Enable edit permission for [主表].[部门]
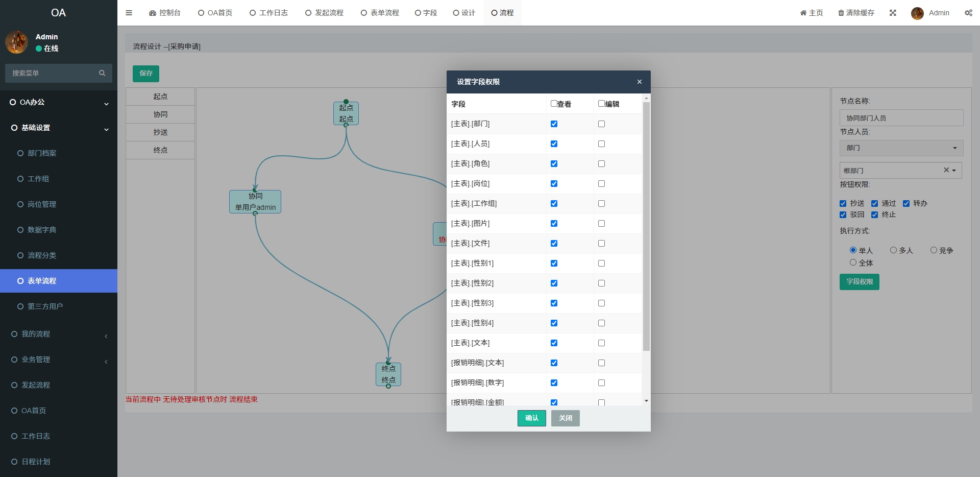The height and width of the screenshot is (477, 980). 601,124
